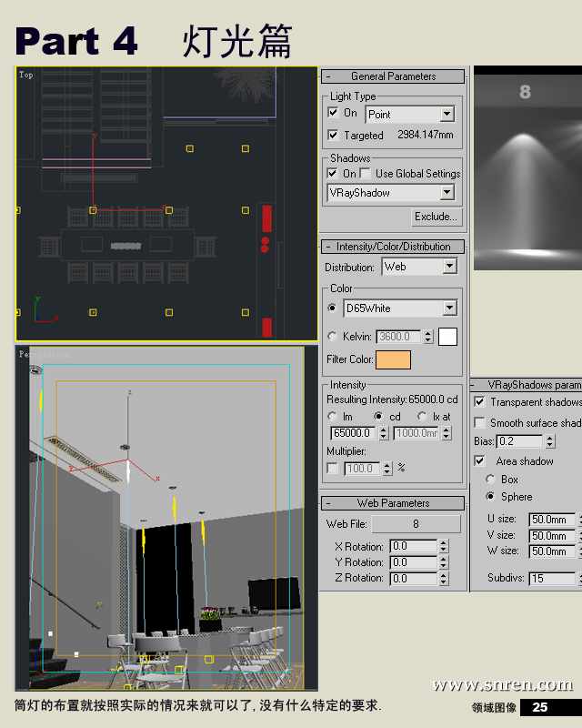This screenshot has height=728, width=582.
Task: Select the Sphere area shadow radio
Action: click(x=489, y=496)
